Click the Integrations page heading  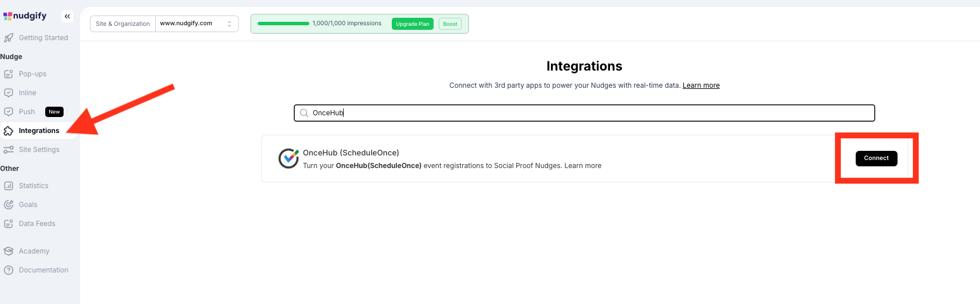point(584,66)
